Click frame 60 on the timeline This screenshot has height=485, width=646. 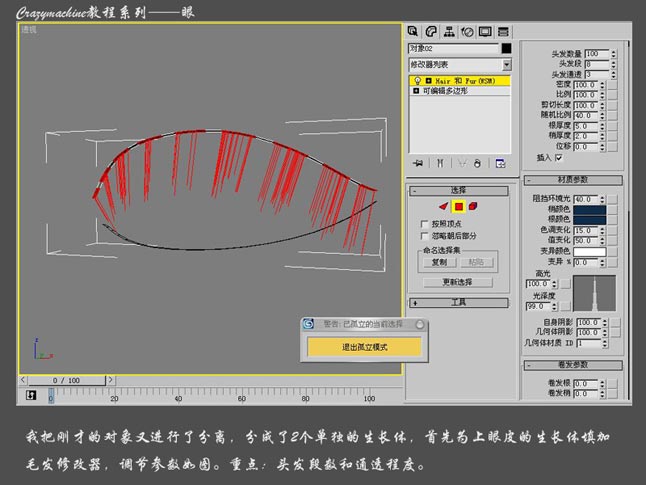point(242,398)
